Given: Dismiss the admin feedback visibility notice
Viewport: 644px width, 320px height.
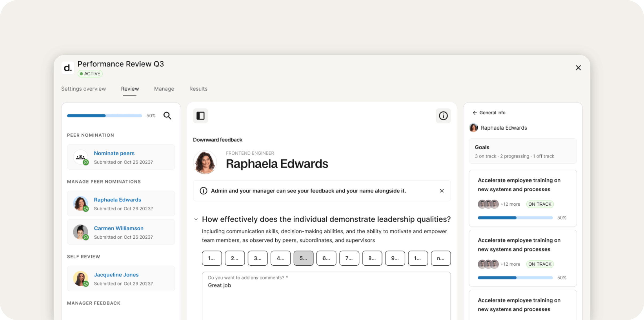Looking at the screenshot, I should 442,191.
